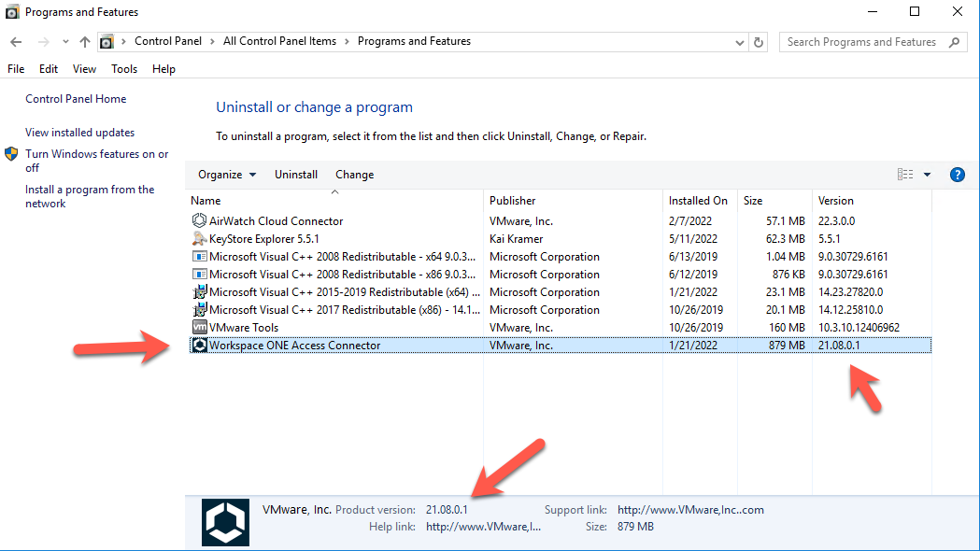Click the Visual C++ 2008 x86 icon
The height and width of the screenshot is (551, 980).
point(199,275)
